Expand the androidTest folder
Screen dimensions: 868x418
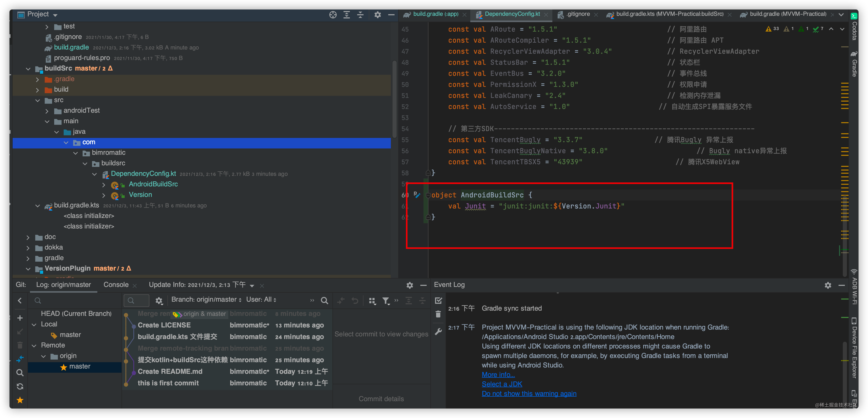pos(47,111)
